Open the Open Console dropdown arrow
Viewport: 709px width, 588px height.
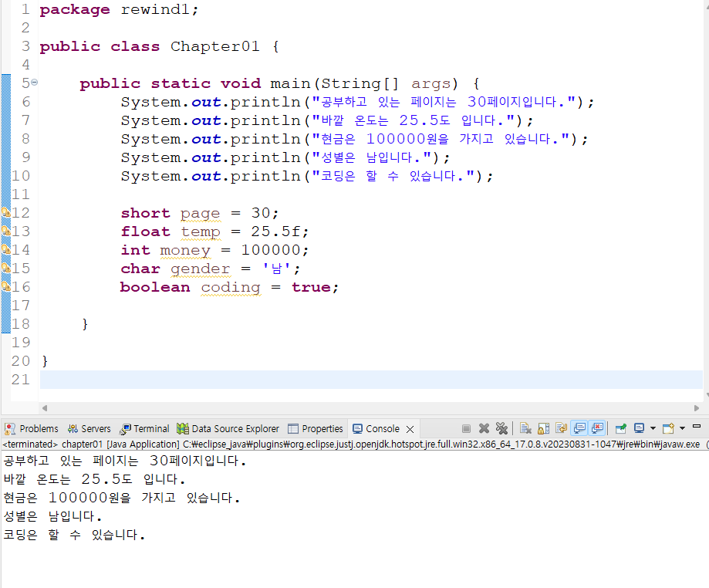tap(682, 428)
